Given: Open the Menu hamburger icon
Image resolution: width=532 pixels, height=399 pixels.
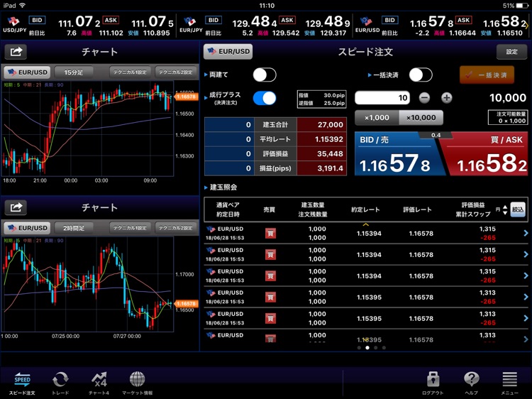Looking at the screenshot, I should pos(509,383).
